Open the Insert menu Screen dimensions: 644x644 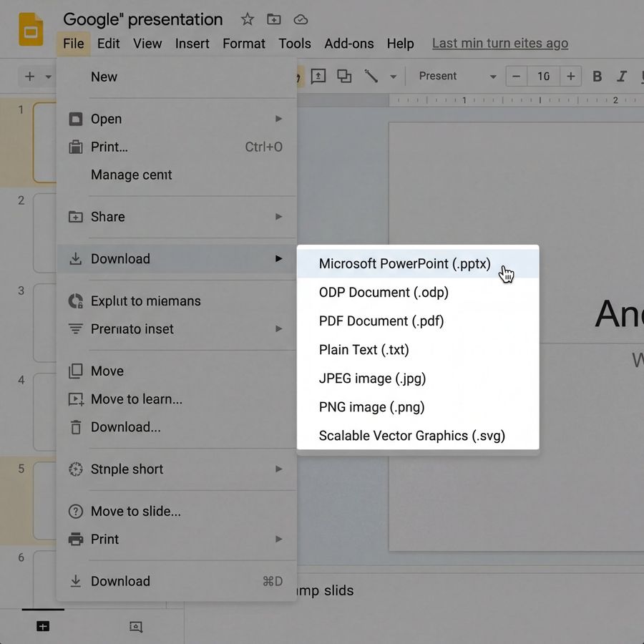pos(192,44)
